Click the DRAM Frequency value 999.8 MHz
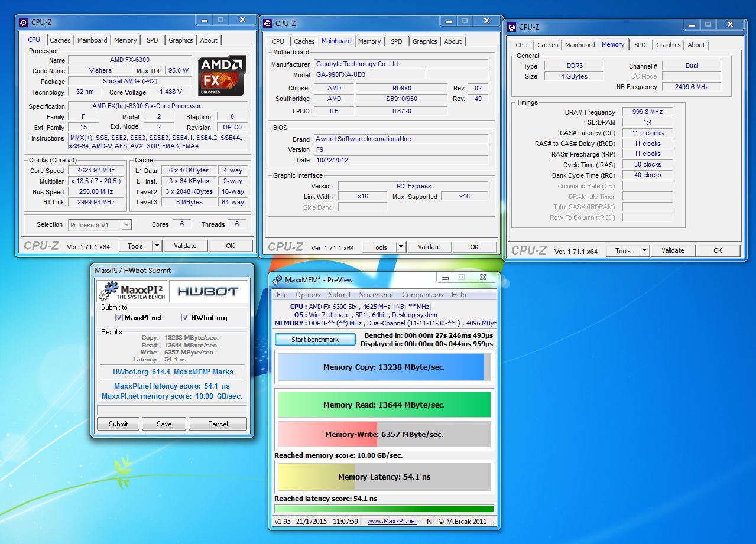756x544 pixels. point(647,112)
